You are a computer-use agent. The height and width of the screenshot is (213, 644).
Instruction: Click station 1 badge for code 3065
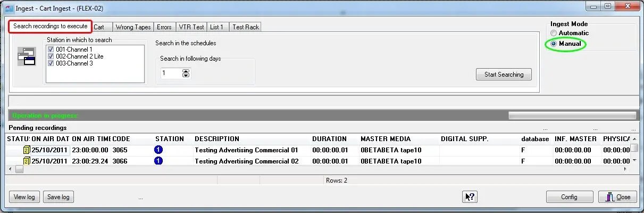[x=158, y=150]
